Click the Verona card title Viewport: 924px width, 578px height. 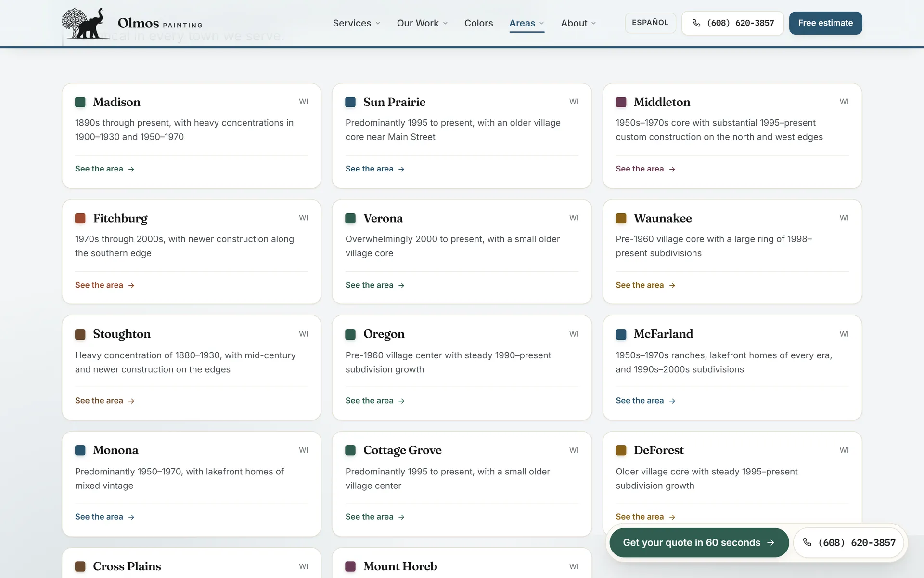[383, 218]
